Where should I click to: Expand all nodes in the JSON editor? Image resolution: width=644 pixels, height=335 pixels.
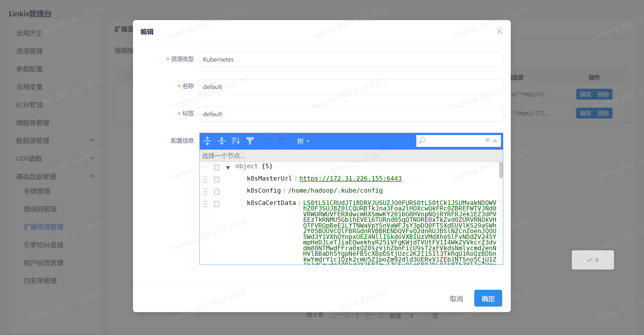click(208, 141)
